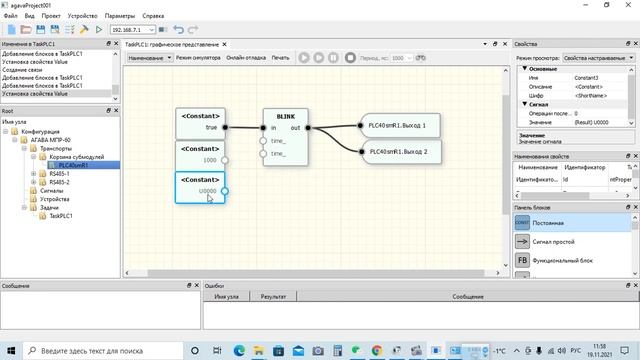Open Chrome from taskbar

pyautogui.click(x=377, y=351)
